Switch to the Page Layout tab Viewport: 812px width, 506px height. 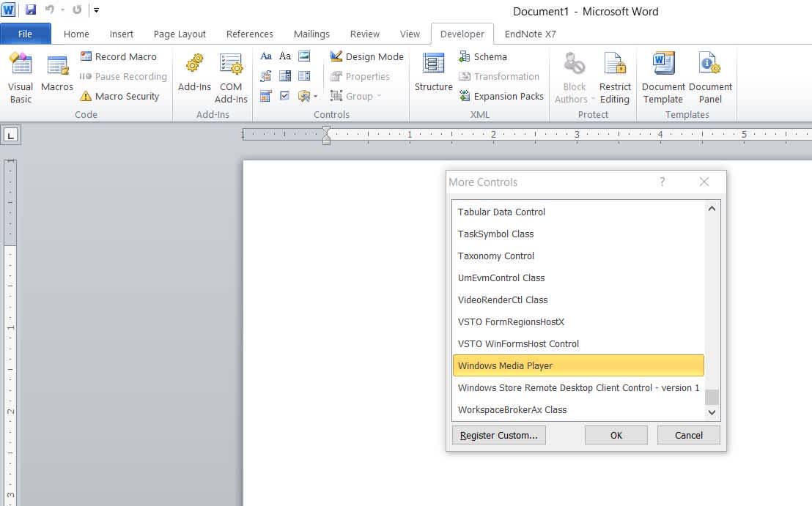click(x=180, y=34)
